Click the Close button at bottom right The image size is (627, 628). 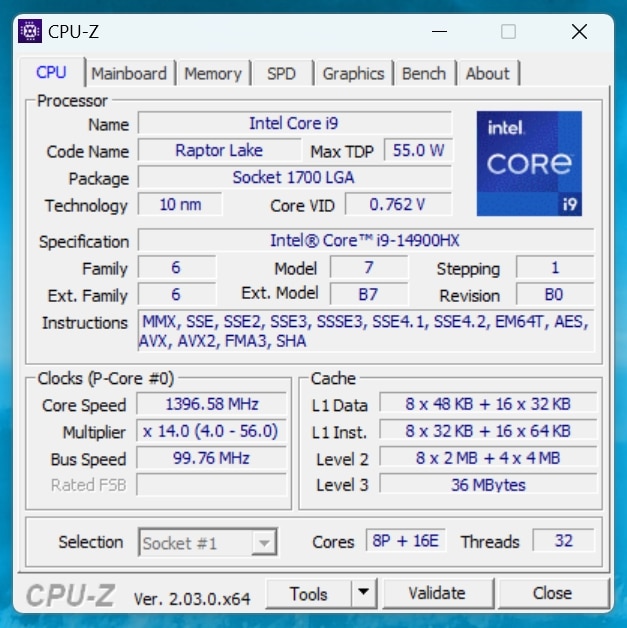click(x=552, y=593)
